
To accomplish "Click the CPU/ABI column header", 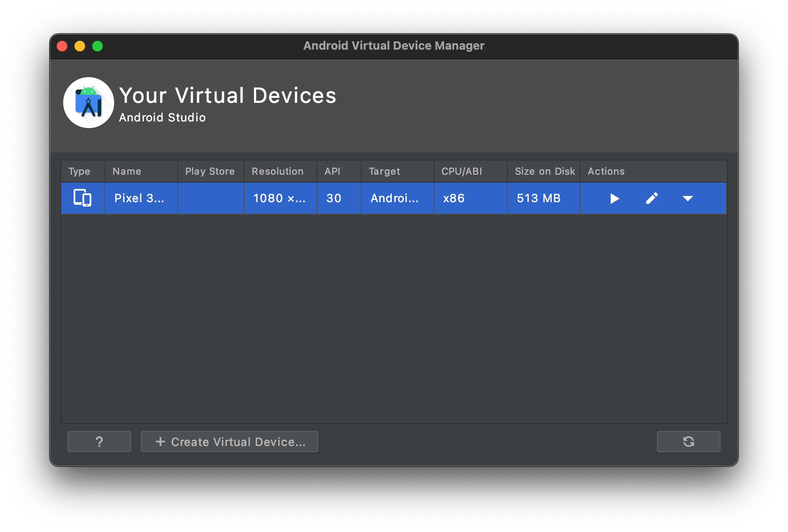I will 462,171.
